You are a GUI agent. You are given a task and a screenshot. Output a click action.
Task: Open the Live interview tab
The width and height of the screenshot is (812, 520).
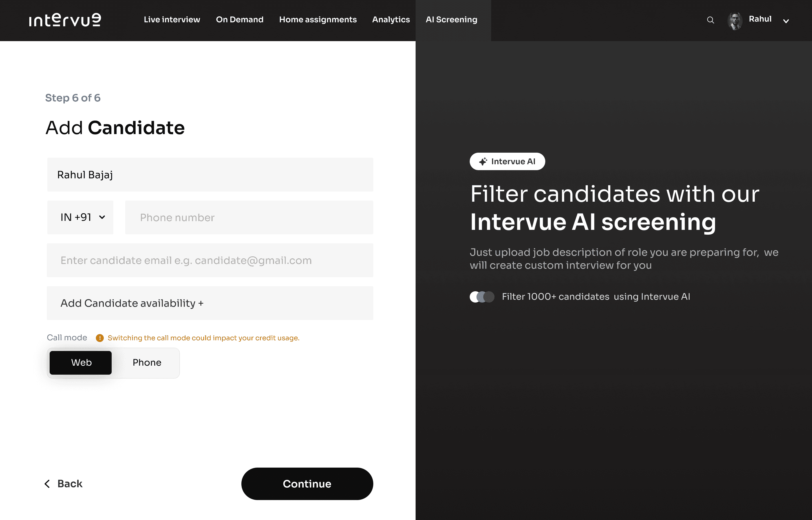[x=172, y=20]
